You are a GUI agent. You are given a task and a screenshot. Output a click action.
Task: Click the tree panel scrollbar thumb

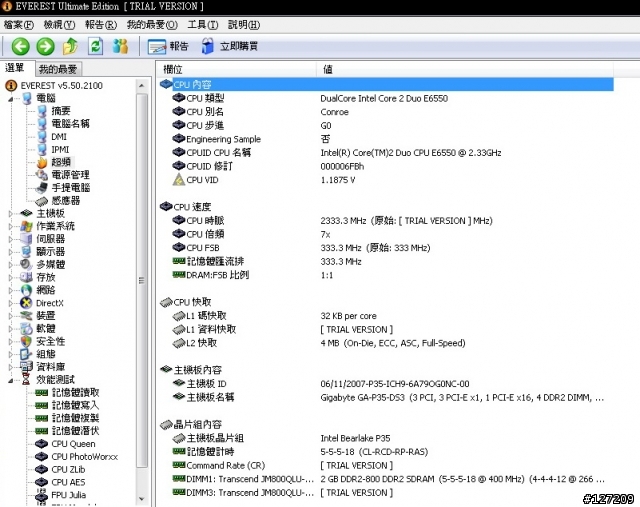[142, 280]
